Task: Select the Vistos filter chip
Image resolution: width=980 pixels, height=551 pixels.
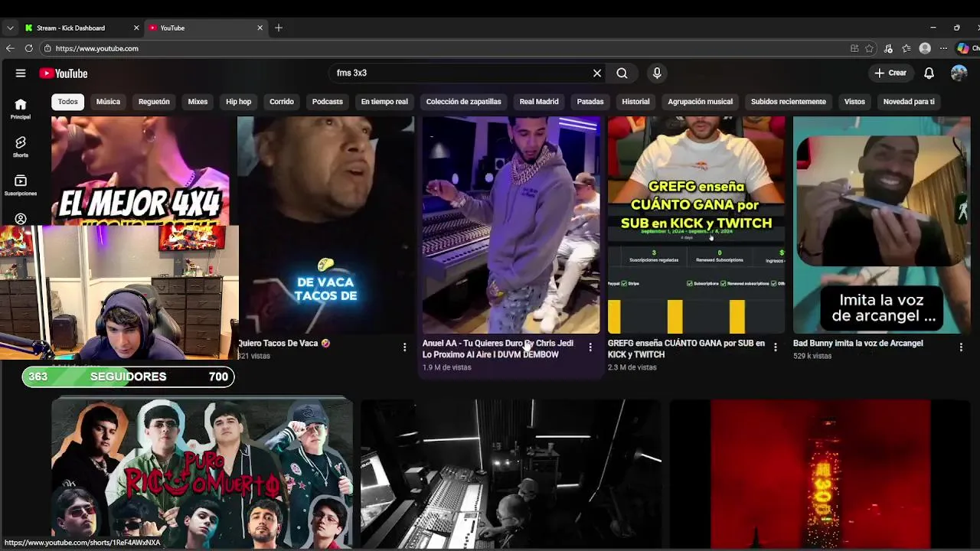Action: point(854,101)
